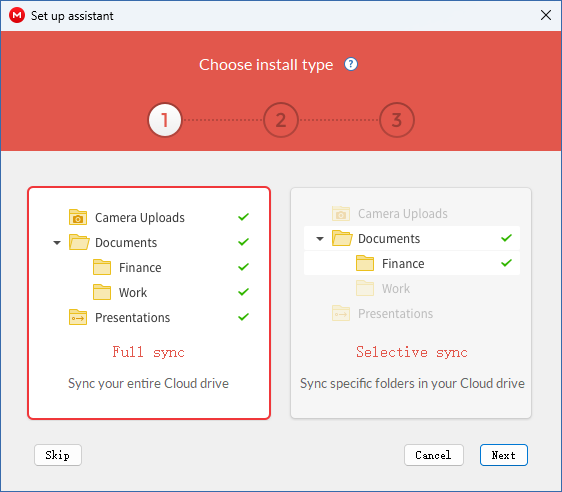This screenshot has height=492, width=562.
Task: Click 'Presentations' label in Full sync
Action: click(133, 318)
